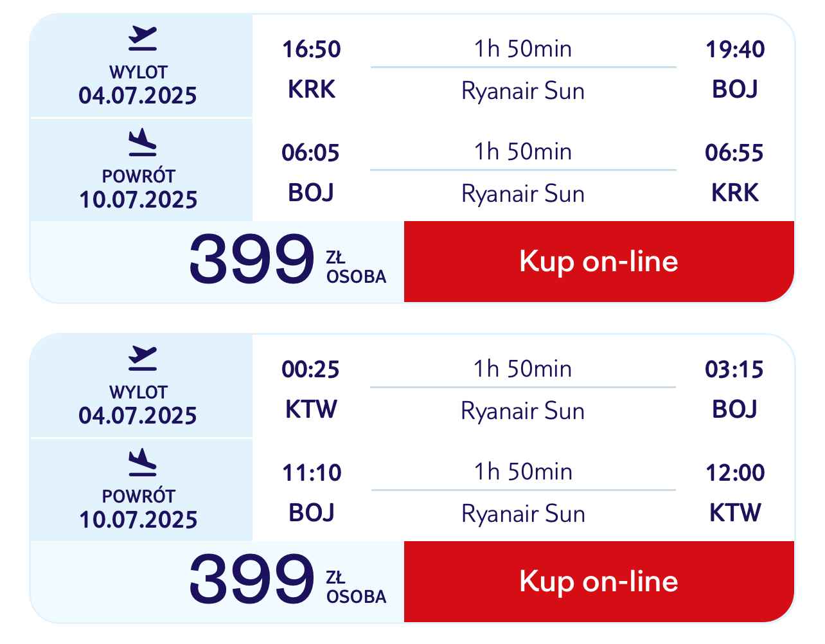This screenshot has height=644, width=825.
Task: Click Ryanair Sun label on KTW return flight
Action: click(523, 514)
